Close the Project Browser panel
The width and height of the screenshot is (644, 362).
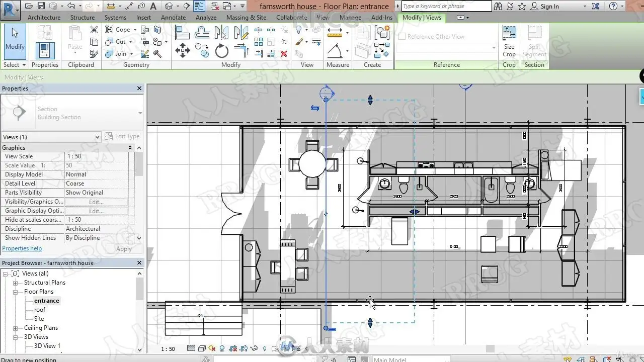pyautogui.click(x=139, y=263)
